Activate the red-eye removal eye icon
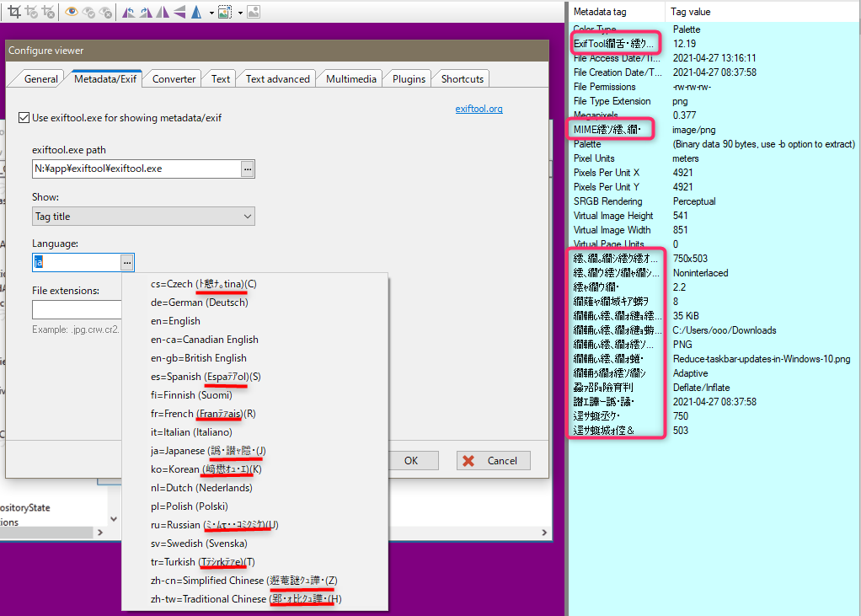This screenshot has height=616, width=861. [x=72, y=12]
